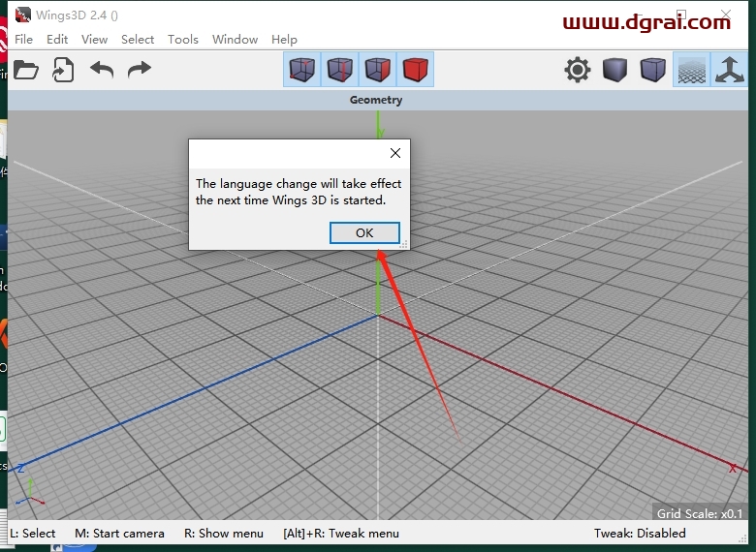
Task: Click the '[Alt]+R: Tweak menu' hint
Action: point(341,534)
